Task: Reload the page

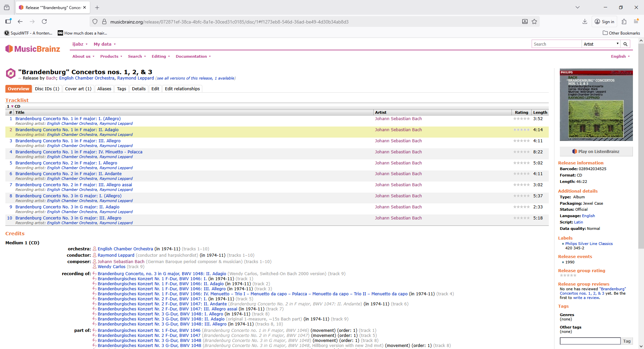Action: (44, 22)
